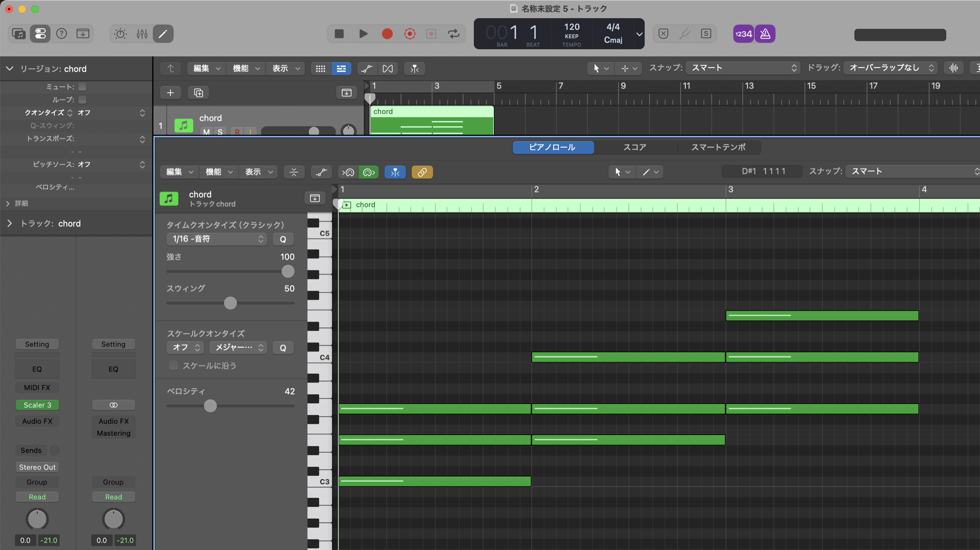Switch to grid view icon in tracks toolbar

321,69
